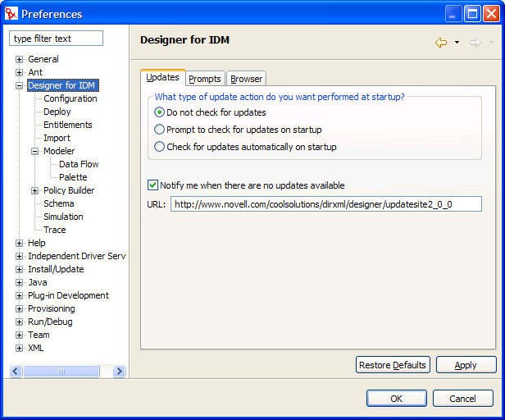Collapse the Designer for IDM tree node

20,85
